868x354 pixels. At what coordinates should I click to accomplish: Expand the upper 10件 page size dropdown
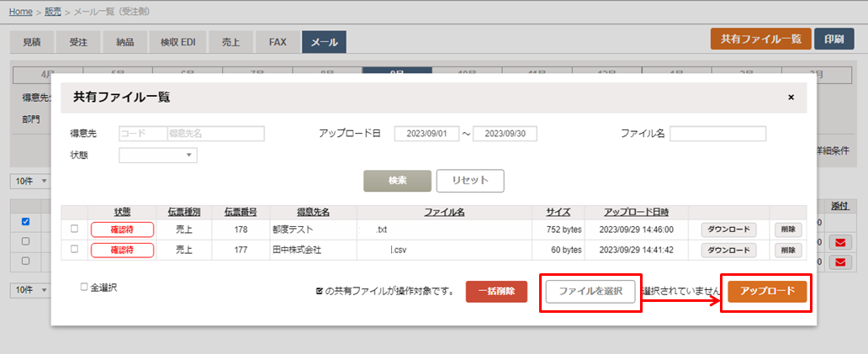click(x=30, y=181)
